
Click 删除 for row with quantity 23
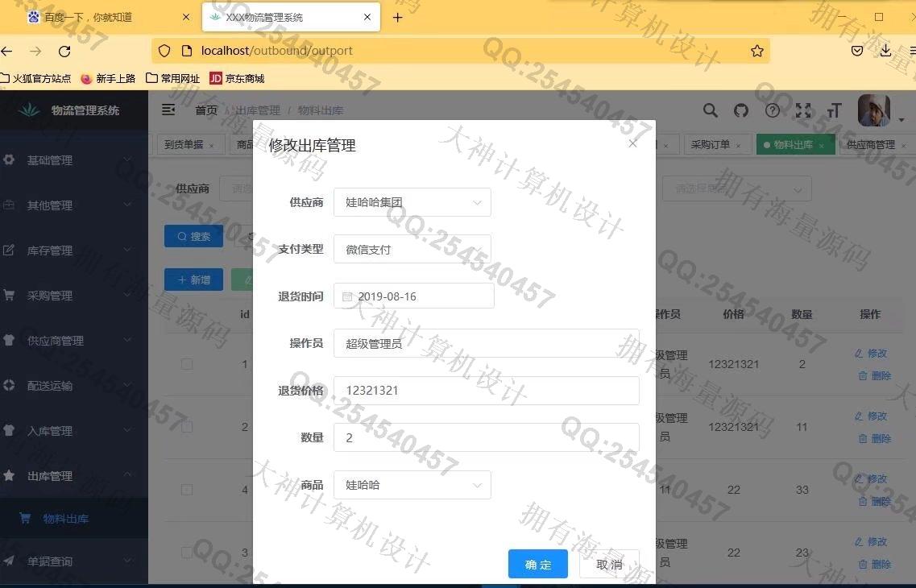point(875,564)
